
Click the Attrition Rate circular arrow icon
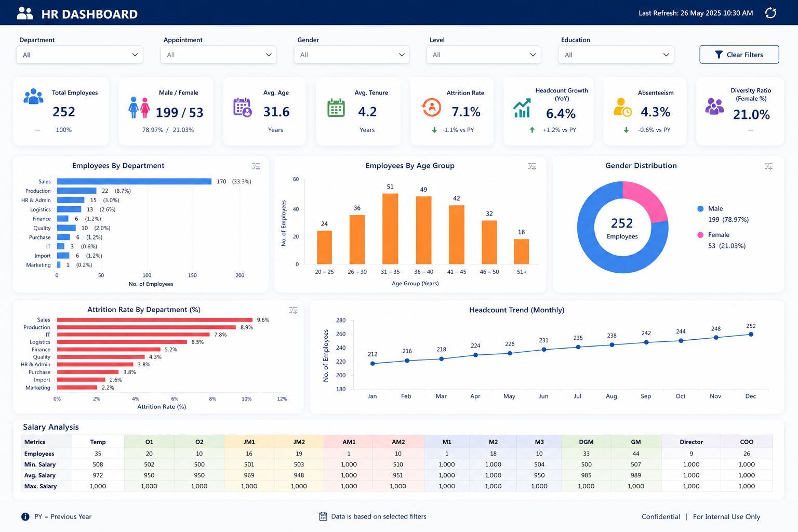[x=431, y=108]
